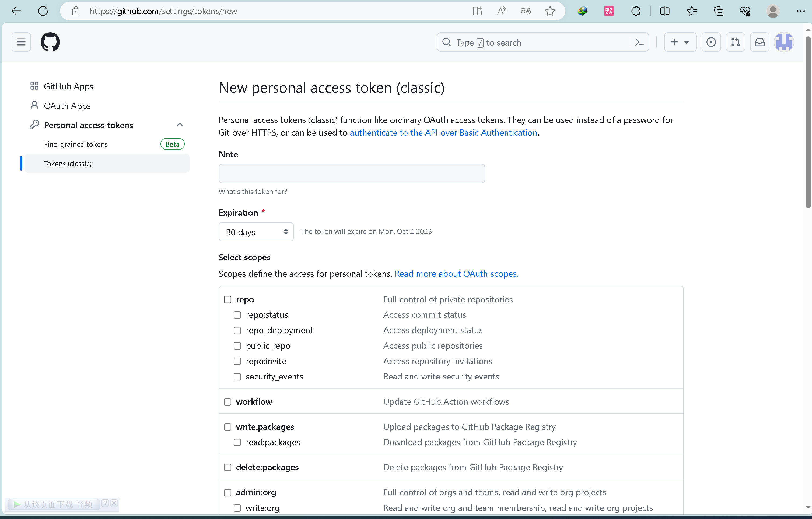Viewport: 812px width, 519px height.
Task: Open the command palette icon
Action: tap(639, 42)
